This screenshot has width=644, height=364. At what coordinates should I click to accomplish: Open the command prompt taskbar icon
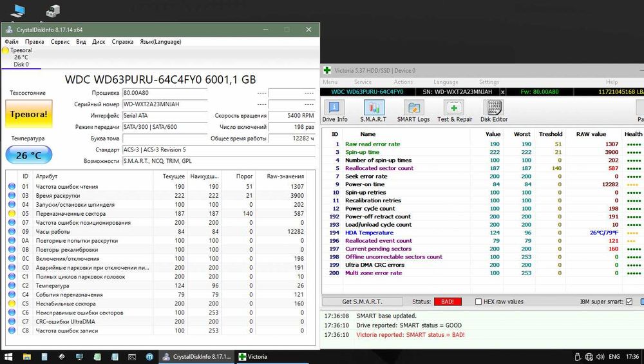click(x=132, y=357)
